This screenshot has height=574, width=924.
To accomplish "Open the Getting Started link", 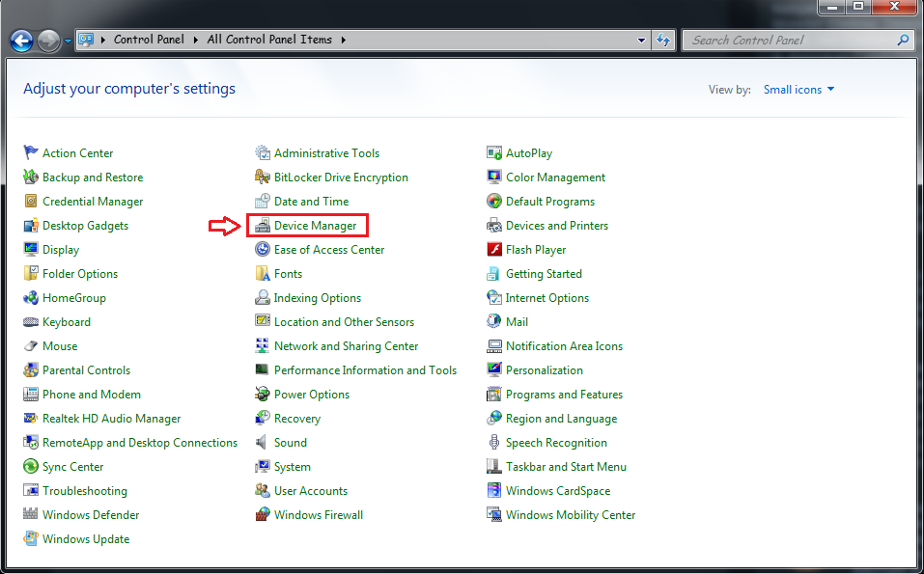I will (x=544, y=274).
